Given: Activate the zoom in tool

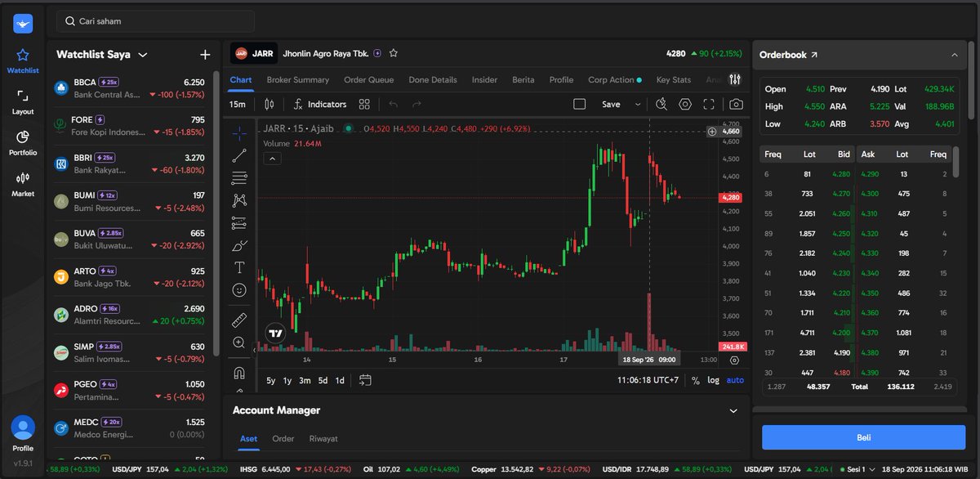Looking at the screenshot, I should (239, 342).
